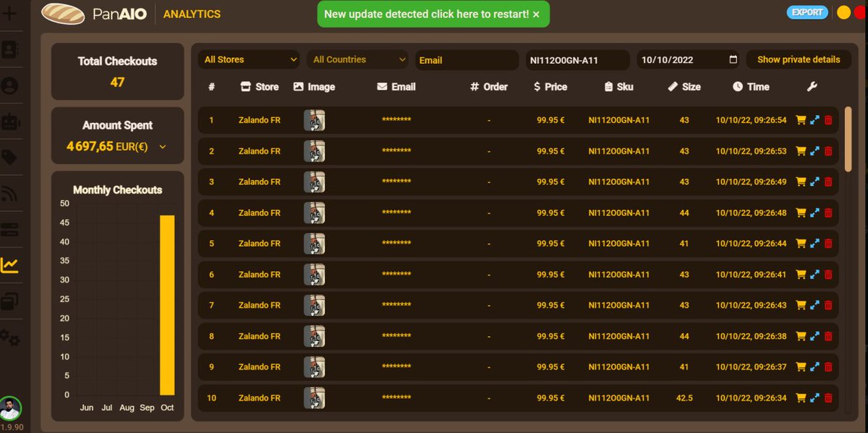Viewport: 868px width, 433px height.
Task: Click product thumbnail in row 10
Action: point(314,398)
